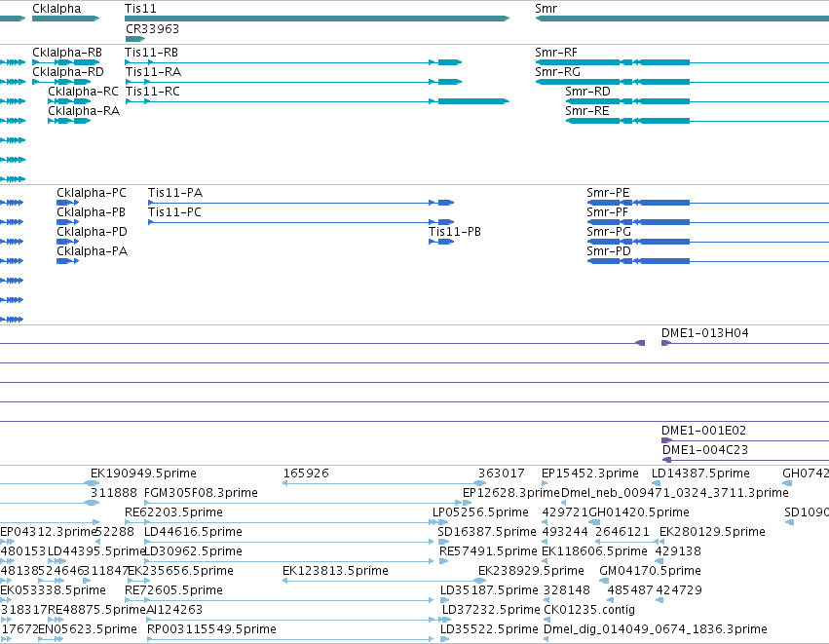Viewport: 829px width, 644px height.
Task: Select the 363017 alignment label
Action: [502, 474]
